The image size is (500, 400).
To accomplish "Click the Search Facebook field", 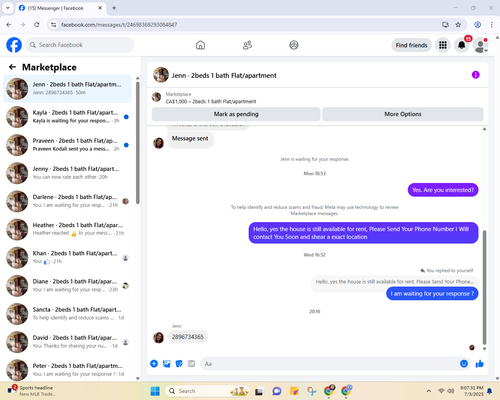I will tap(80, 45).
